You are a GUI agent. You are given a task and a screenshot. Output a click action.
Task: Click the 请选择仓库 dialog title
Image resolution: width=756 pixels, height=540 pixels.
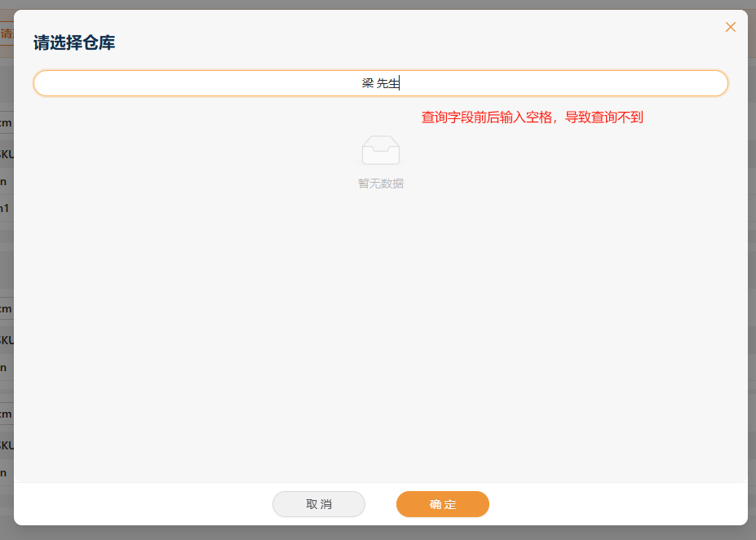click(74, 43)
